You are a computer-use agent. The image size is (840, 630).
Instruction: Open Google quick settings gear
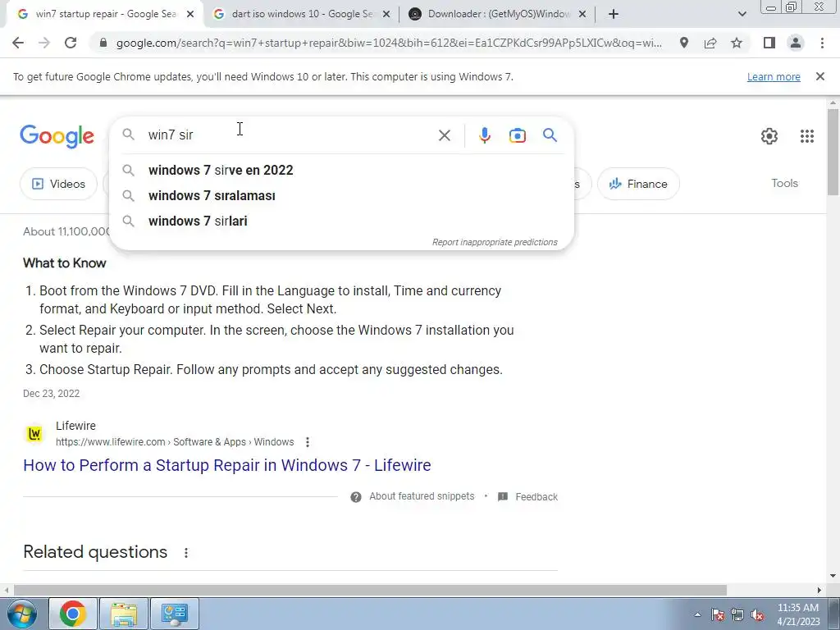pyautogui.click(x=769, y=136)
